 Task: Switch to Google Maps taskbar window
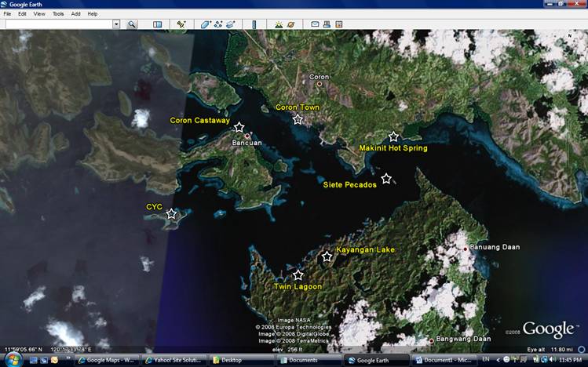tap(106, 360)
